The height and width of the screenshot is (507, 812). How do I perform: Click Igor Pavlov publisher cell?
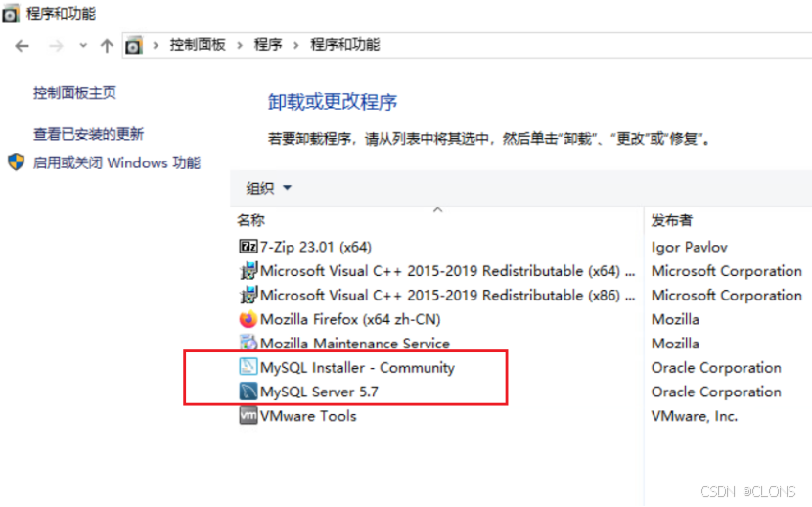[x=690, y=247]
